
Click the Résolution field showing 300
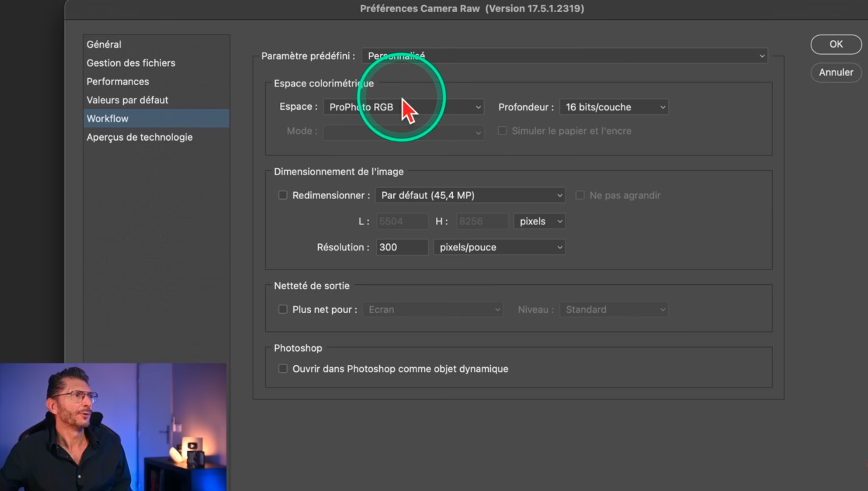click(x=402, y=247)
